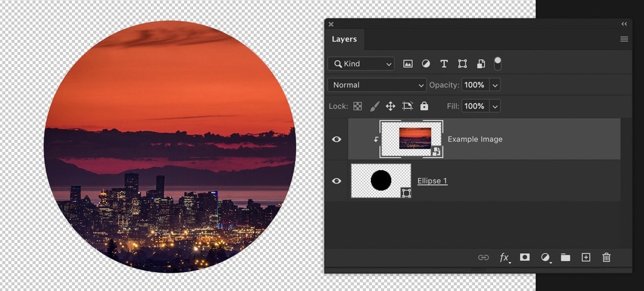Image resolution: width=644 pixels, height=291 pixels.
Task: Create new fill or adjustment layer
Action: pyautogui.click(x=545, y=258)
